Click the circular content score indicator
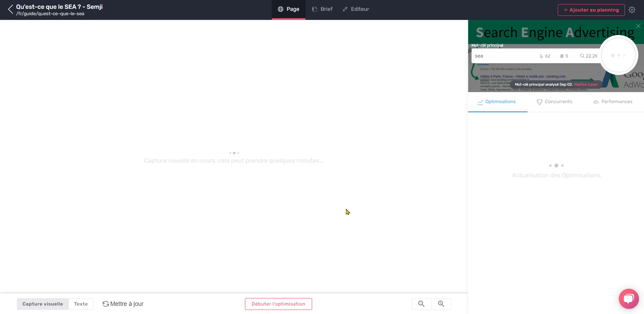Image resolution: width=644 pixels, height=314 pixels. (x=619, y=55)
